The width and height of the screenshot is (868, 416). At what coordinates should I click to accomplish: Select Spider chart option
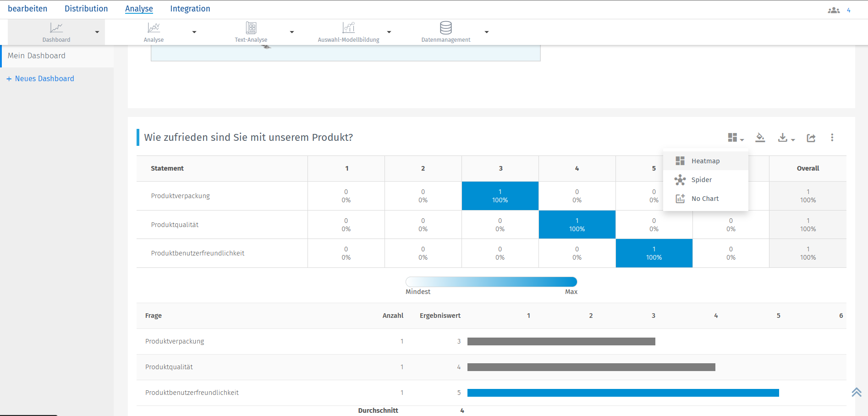[x=702, y=180]
